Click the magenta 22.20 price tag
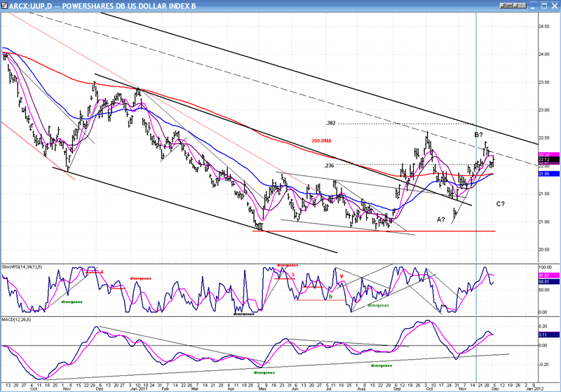 543,154
